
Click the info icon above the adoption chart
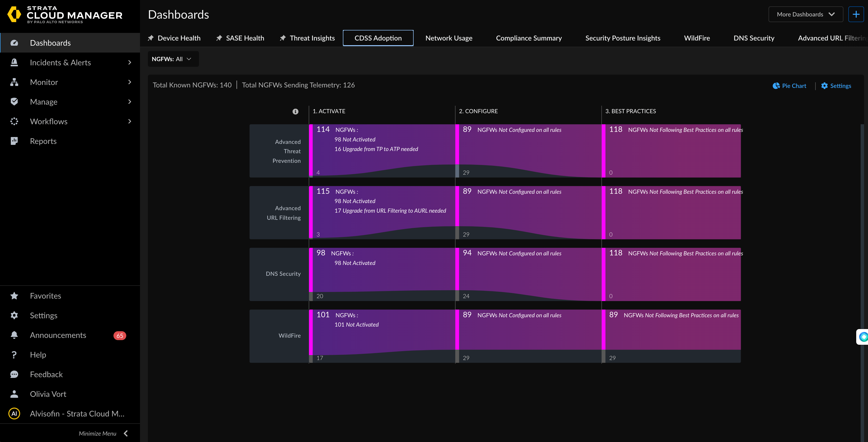pyautogui.click(x=295, y=111)
